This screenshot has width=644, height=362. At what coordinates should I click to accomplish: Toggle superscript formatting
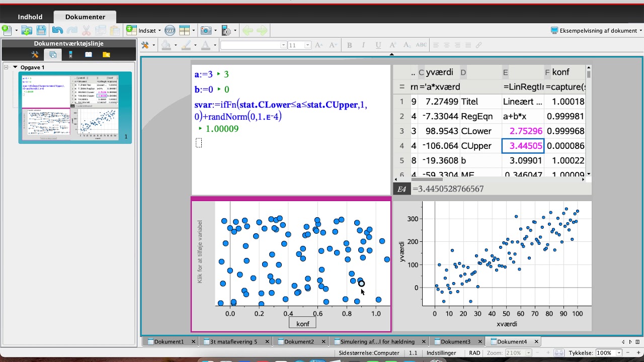pyautogui.click(x=392, y=45)
